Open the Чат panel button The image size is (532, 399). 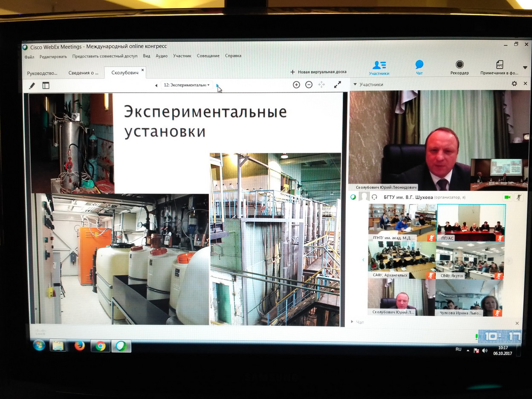419,67
